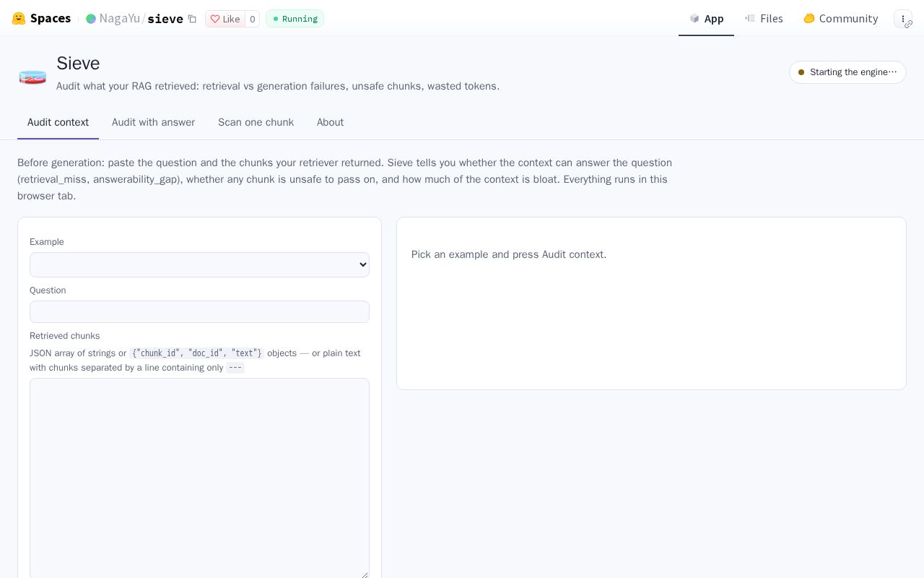
Task: Open the sieve Space name link
Action: pyautogui.click(x=165, y=19)
